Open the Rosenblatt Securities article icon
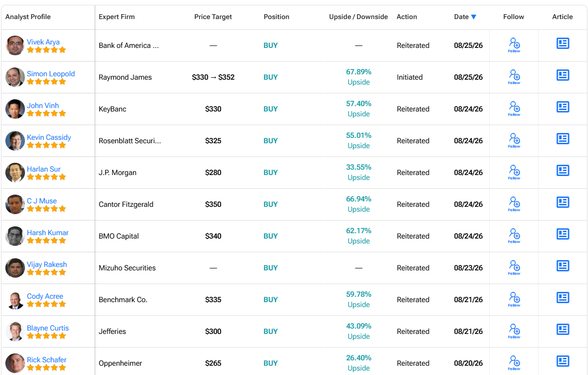Screen dimensions: 588x375 point(563,138)
